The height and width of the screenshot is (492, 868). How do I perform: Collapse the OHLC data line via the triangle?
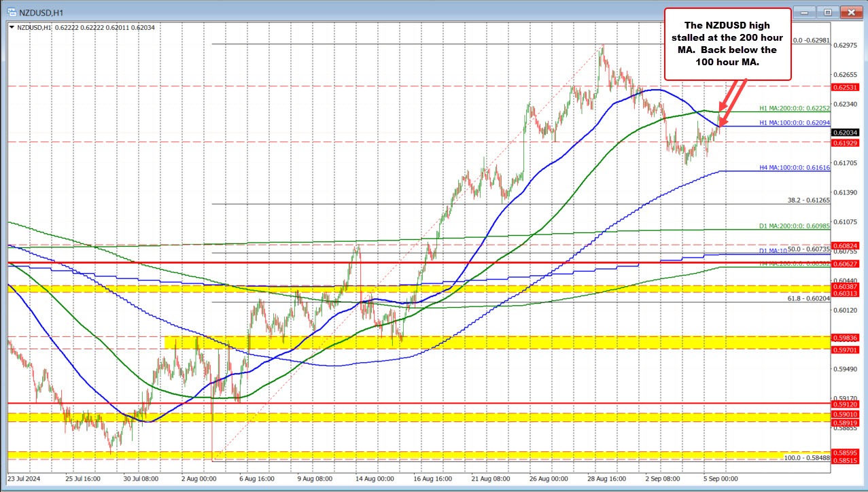point(12,27)
